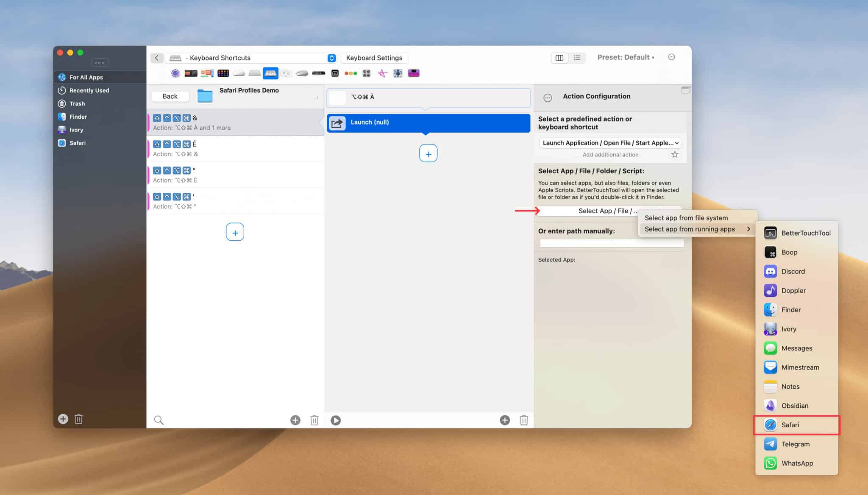This screenshot has height=495, width=868.
Task: Select the Drawings star trigger icon
Action: coord(382,73)
